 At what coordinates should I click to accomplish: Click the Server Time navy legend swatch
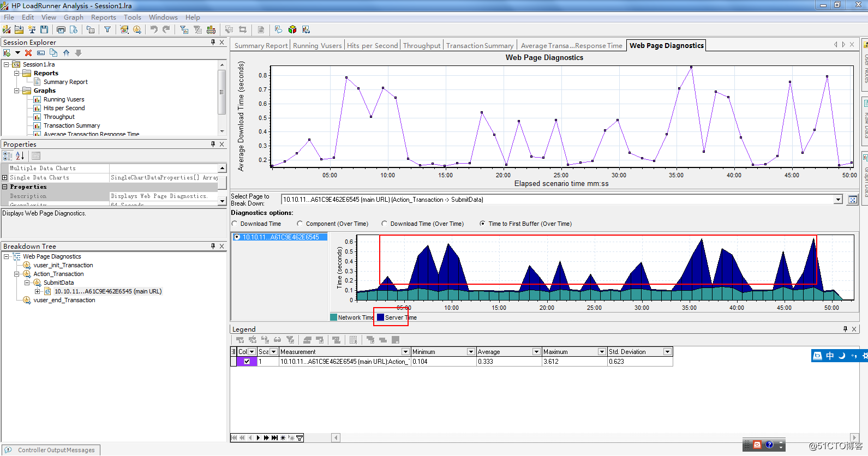click(x=381, y=317)
